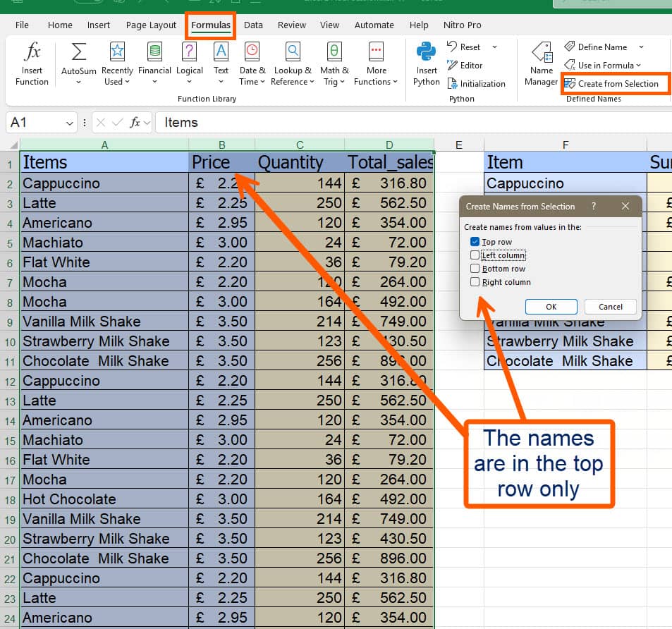Open the File menu tab
Image resolution: width=672 pixels, height=629 pixels.
[22, 25]
